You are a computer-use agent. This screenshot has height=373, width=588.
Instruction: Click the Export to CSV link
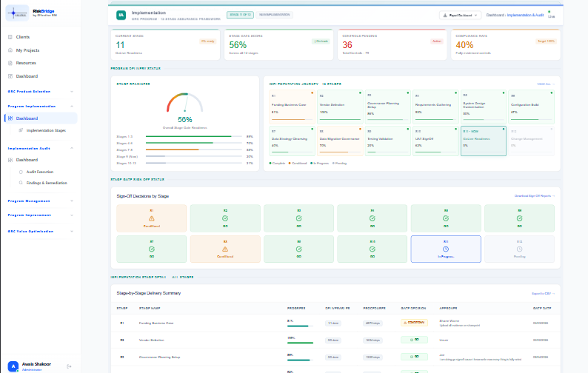click(543, 294)
